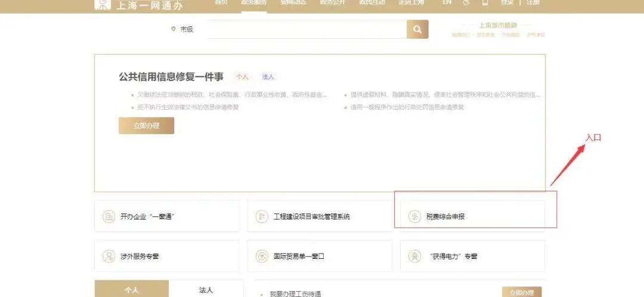Click the 工程建设项目审批管理系统 icon

(261, 216)
